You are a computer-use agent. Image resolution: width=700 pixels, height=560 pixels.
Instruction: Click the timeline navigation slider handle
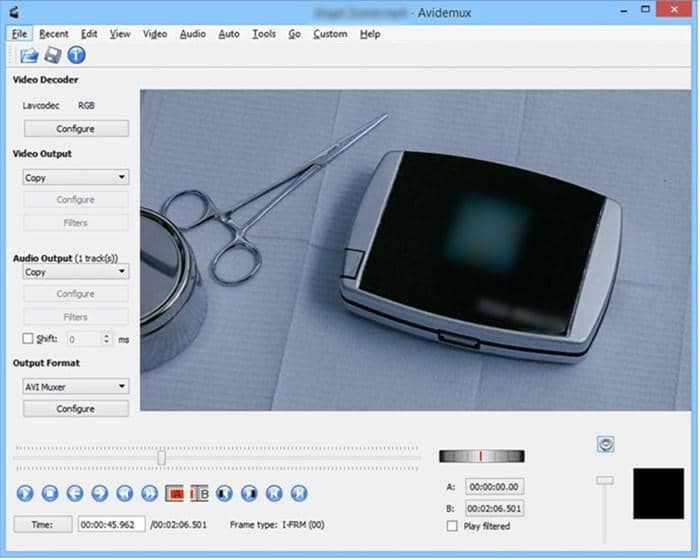[x=162, y=458]
